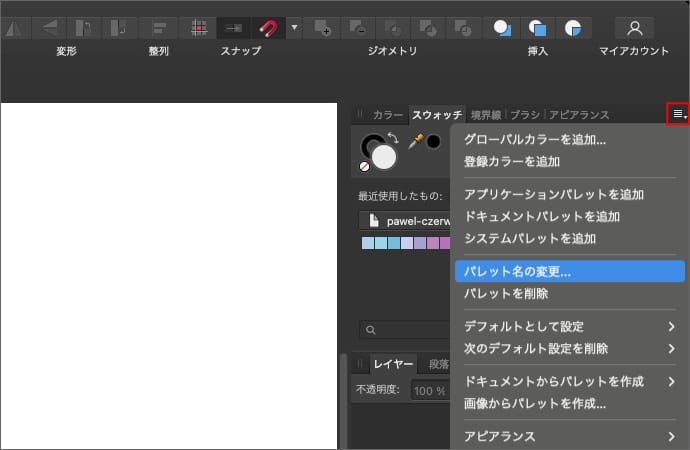Swap stroke and fill colors arrow

click(x=393, y=138)
